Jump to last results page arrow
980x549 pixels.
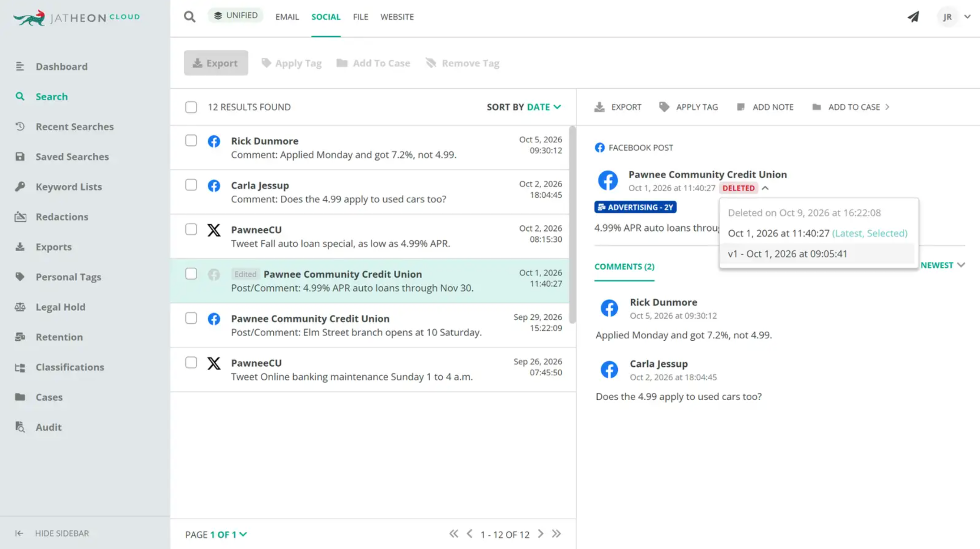click(557, 534)
